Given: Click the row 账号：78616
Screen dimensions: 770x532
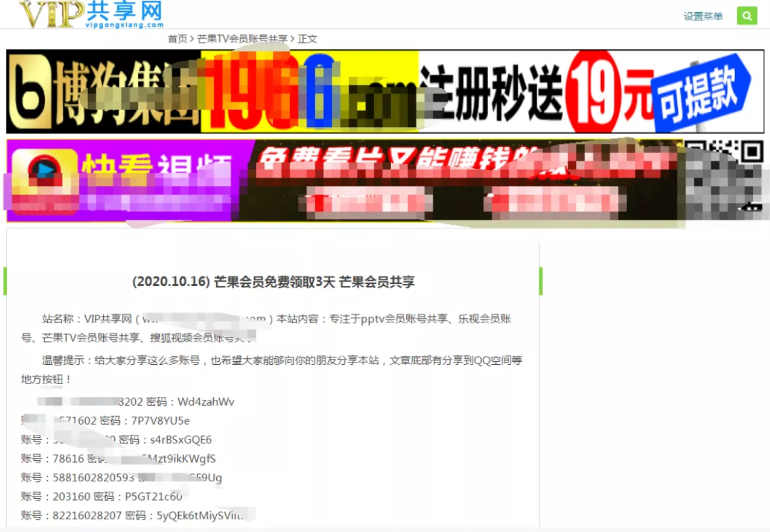Looking at the screenshot, I should (x=118, y=459).
